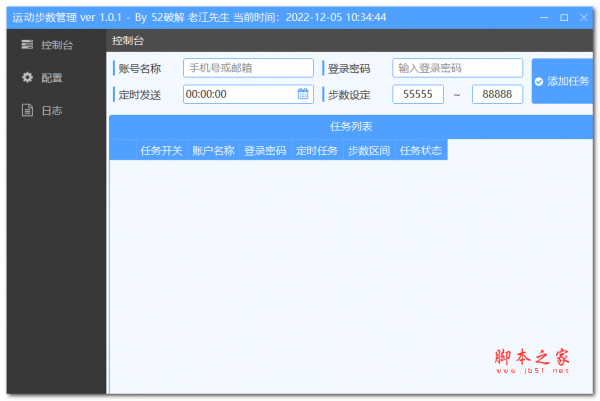Click the gear icon beside 配置
600x401 pixels.
tap(27, 77)
